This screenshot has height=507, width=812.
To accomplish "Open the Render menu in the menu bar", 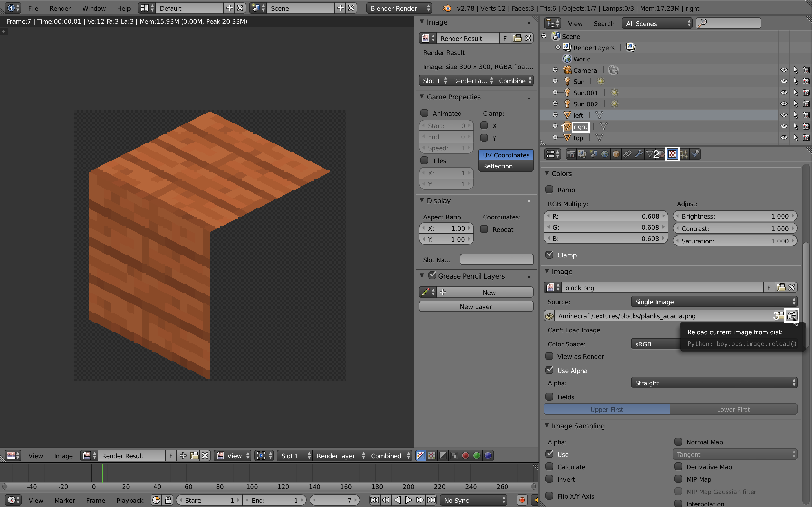I will coord(59,8).
